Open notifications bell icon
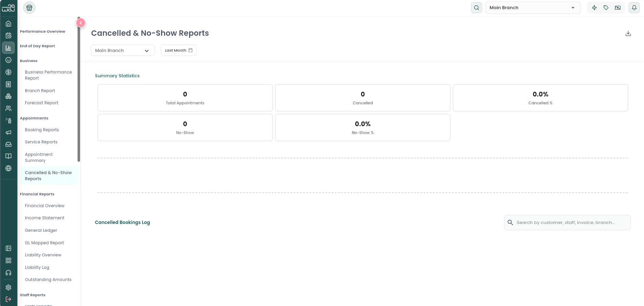Image resolution: width=644 pixels, height=306 pixels. pos(634,8)
